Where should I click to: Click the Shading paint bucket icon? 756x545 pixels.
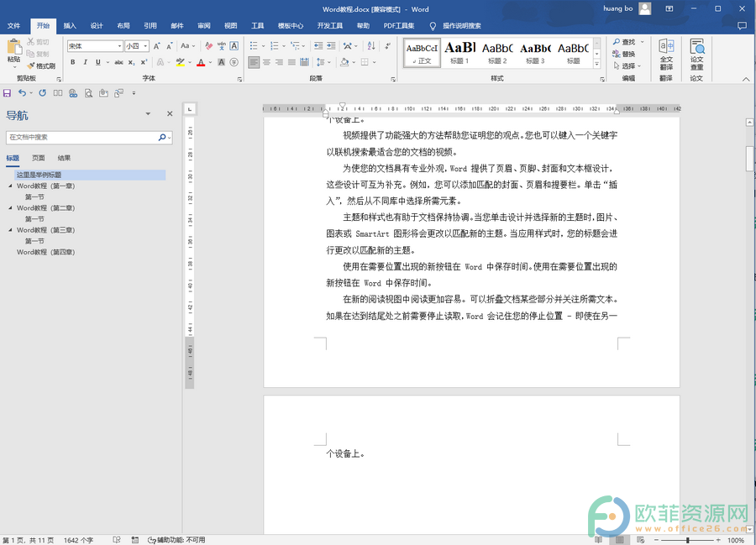click(x=344, y=62)
